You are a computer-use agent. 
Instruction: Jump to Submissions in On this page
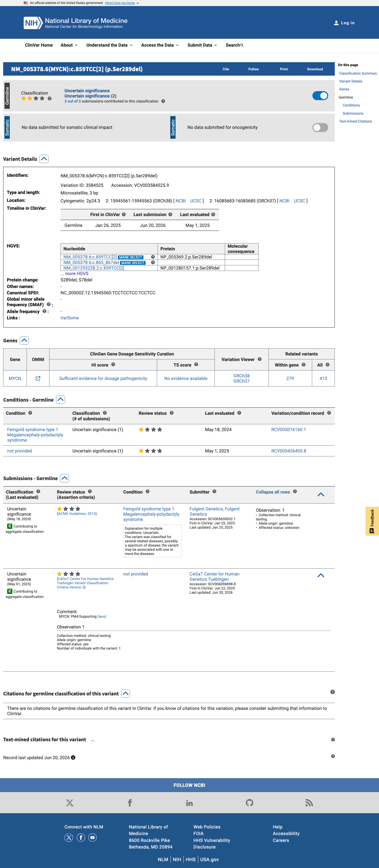(x=353, y=113)
